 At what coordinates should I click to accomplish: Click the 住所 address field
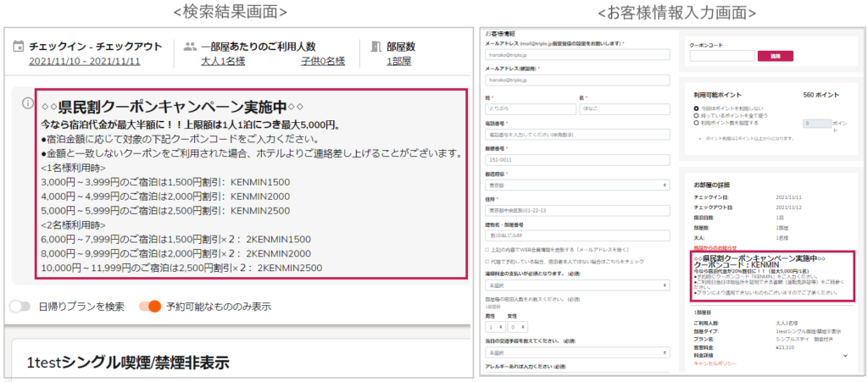[577, 211]
